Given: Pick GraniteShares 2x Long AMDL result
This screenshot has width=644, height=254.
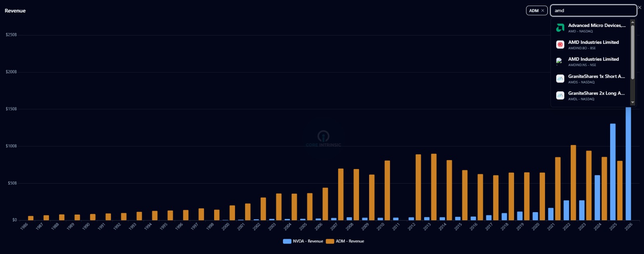Looking at the screenshot, I should (590, 96).
